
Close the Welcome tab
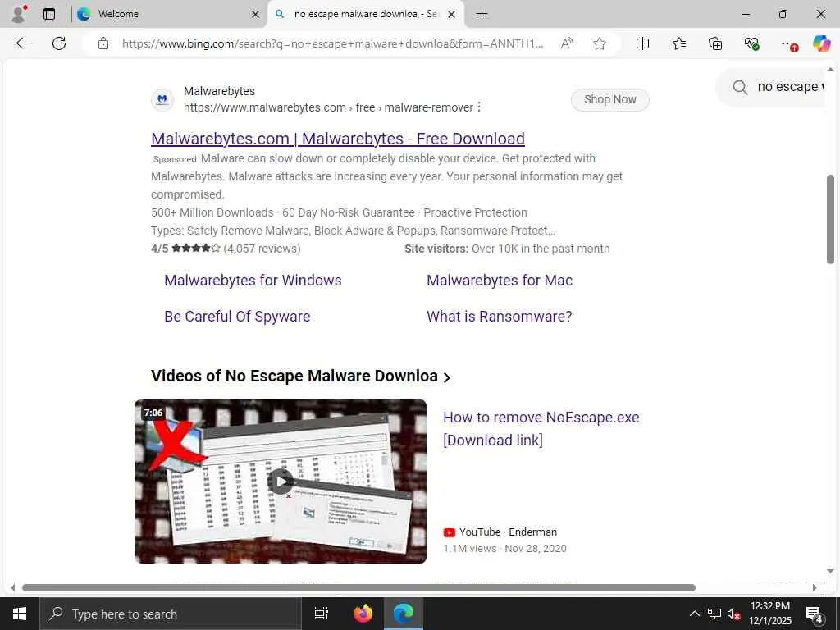(x=256, y=15)
